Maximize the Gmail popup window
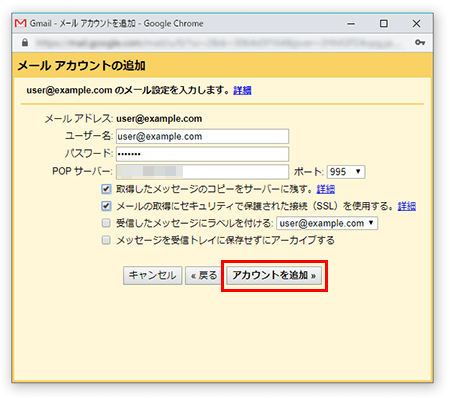Viewport: 450px width, 398px height. pyautogui.click(x=384, y=24)
